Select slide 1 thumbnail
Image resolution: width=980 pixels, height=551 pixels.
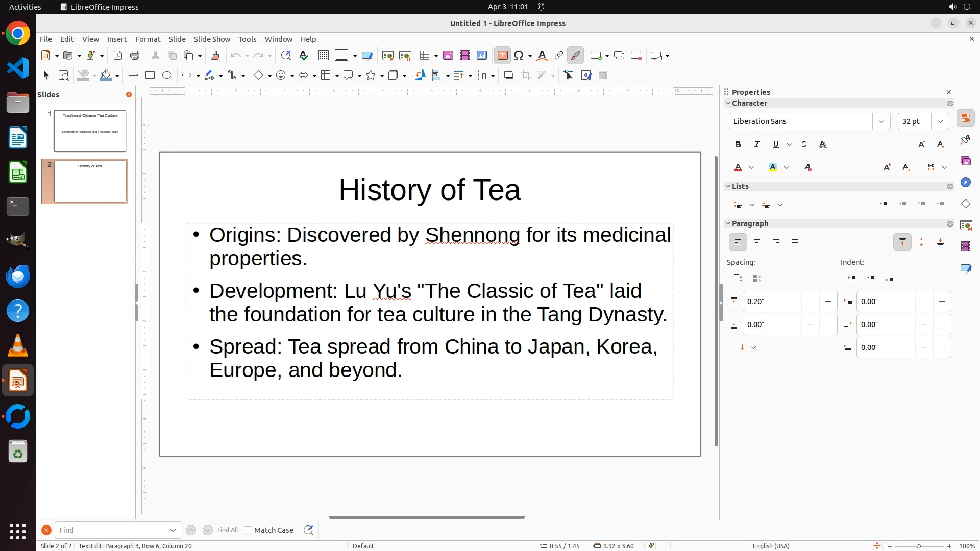[x=90, y=131]
